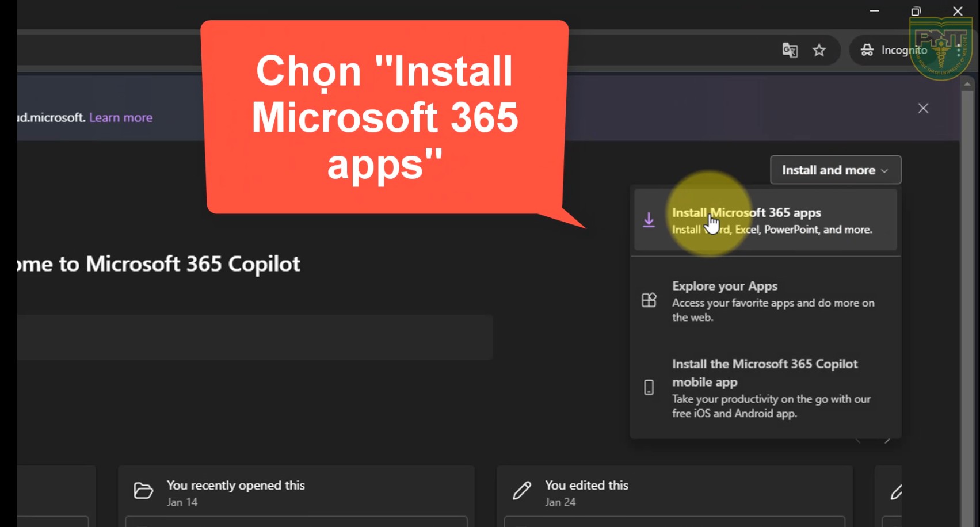This screenshot has height=527, width=980.
Task: Dismiss the notification banner with X
Action: tap(924, 108)
